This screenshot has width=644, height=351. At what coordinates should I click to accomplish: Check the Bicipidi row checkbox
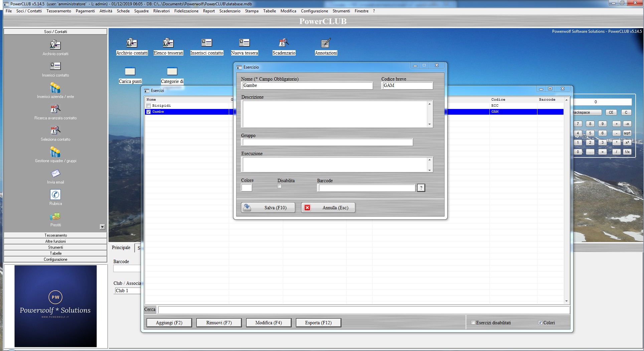tap(149, 106)
